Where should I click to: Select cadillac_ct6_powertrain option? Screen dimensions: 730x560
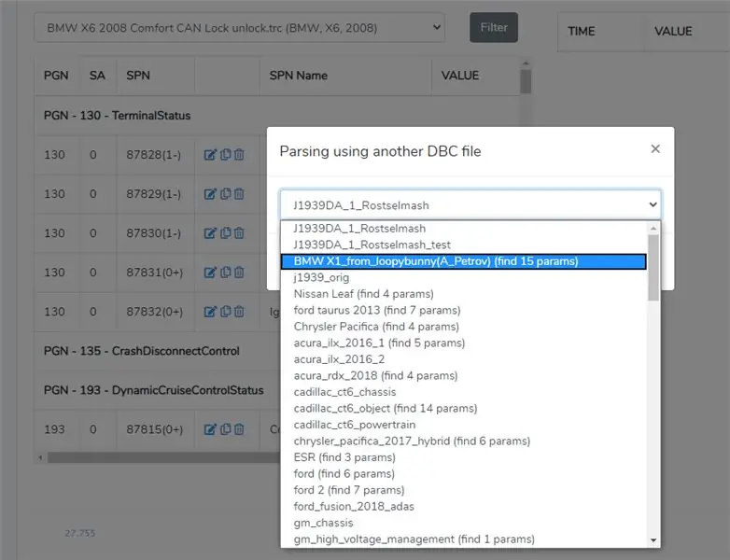pos(463,425)
